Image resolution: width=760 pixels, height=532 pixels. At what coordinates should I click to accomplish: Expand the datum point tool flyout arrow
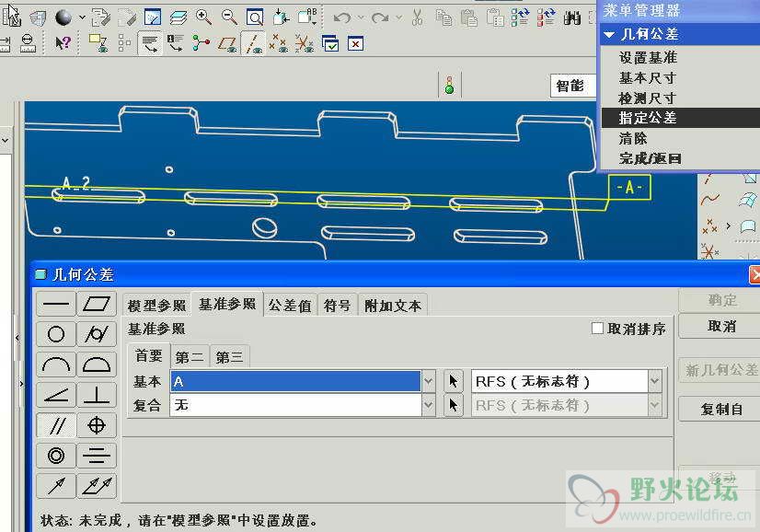pyautogui.click(x=728, y=226)
